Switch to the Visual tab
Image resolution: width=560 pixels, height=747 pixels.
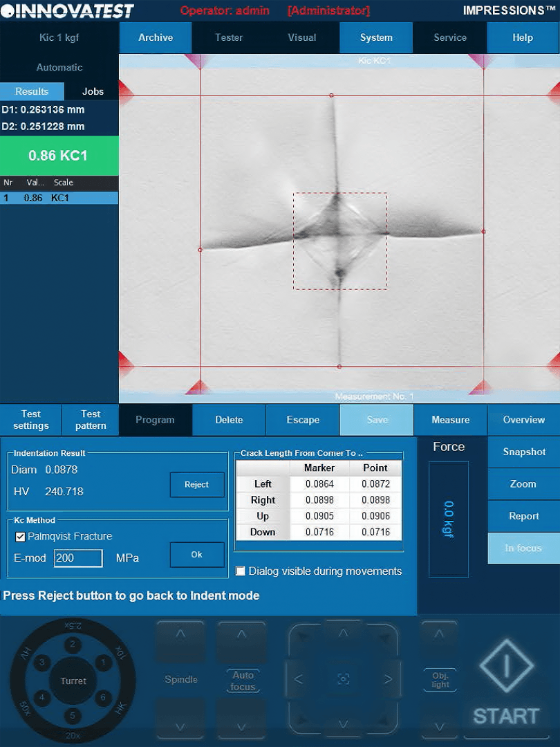pos(302,37)
